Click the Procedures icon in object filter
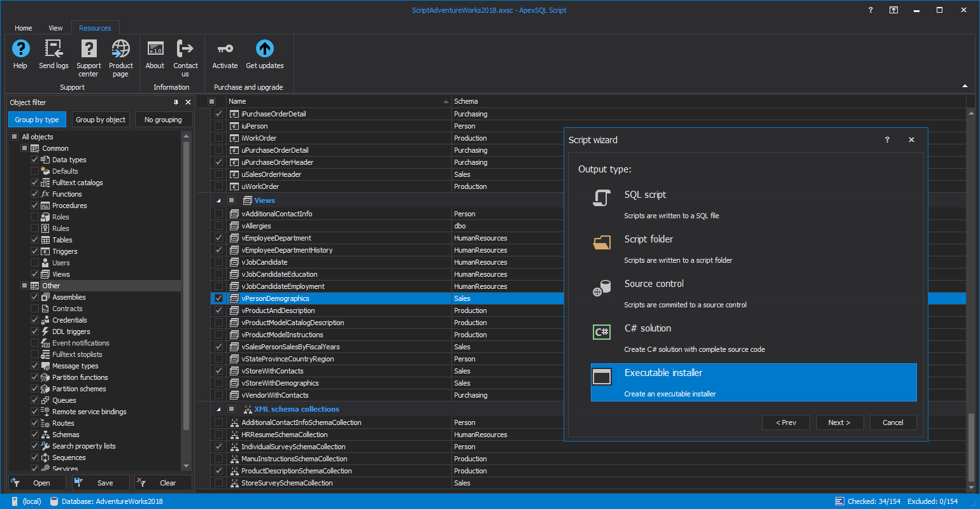980x509 pixels. click(46, 206)
